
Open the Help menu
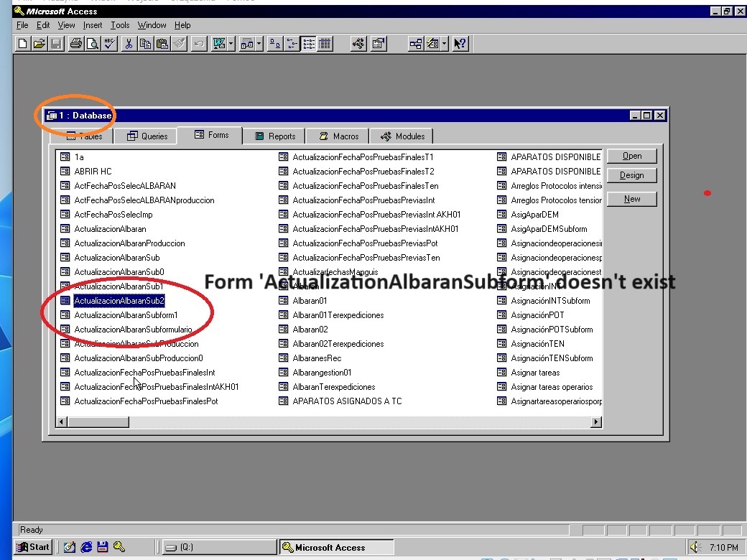[x=182, y=25]
